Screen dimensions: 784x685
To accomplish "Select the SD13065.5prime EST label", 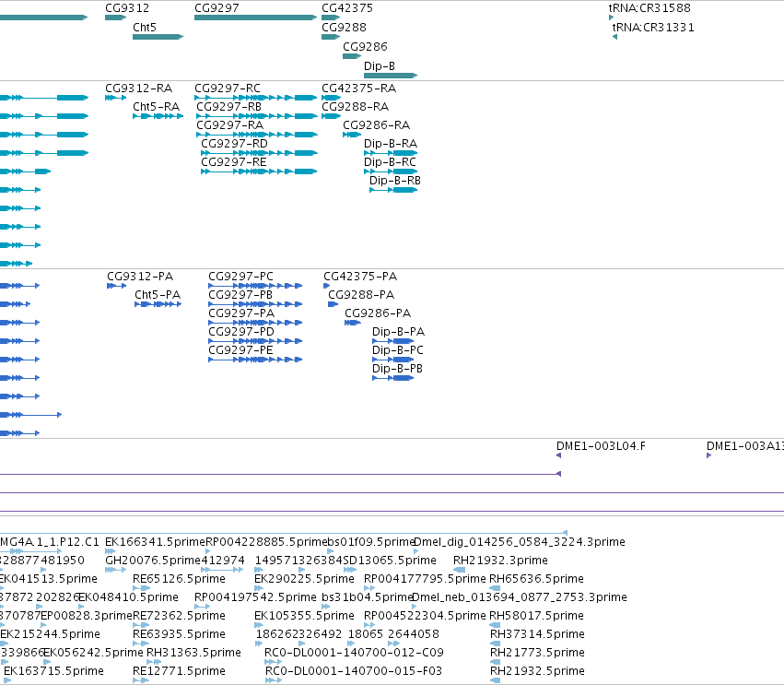I will point(390,561).
